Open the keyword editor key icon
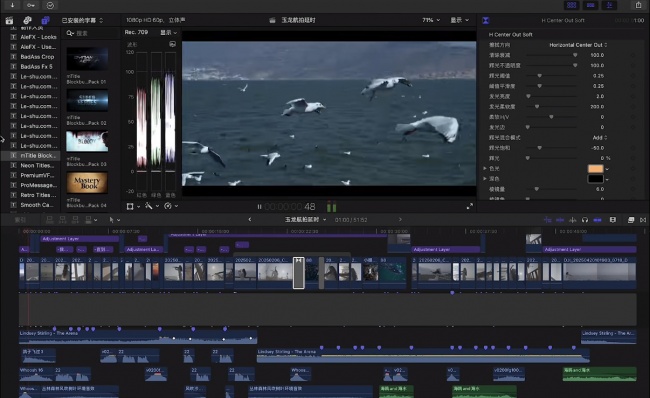650x398 pixels. pyautogui.click(x=31, y=5)
